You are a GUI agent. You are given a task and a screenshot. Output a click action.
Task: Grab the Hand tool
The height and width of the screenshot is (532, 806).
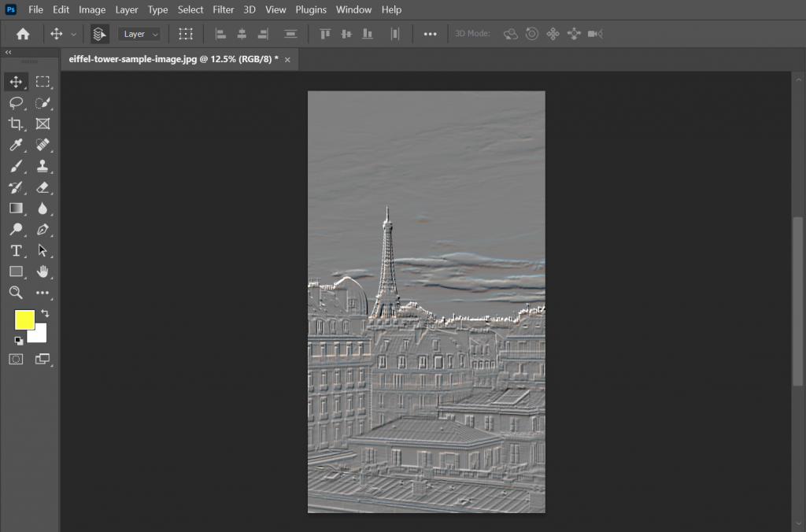tap(43, 272)
